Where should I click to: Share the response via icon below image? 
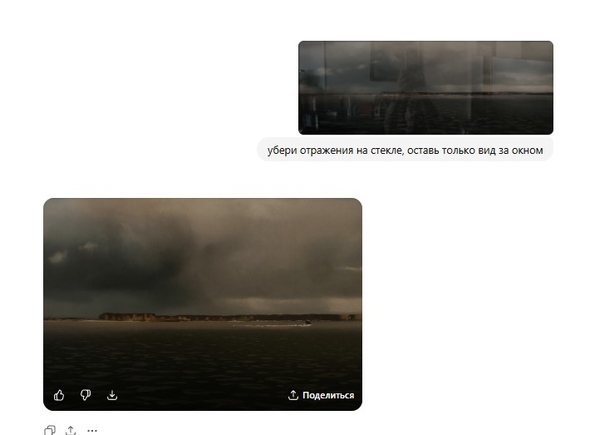point(71,430)
